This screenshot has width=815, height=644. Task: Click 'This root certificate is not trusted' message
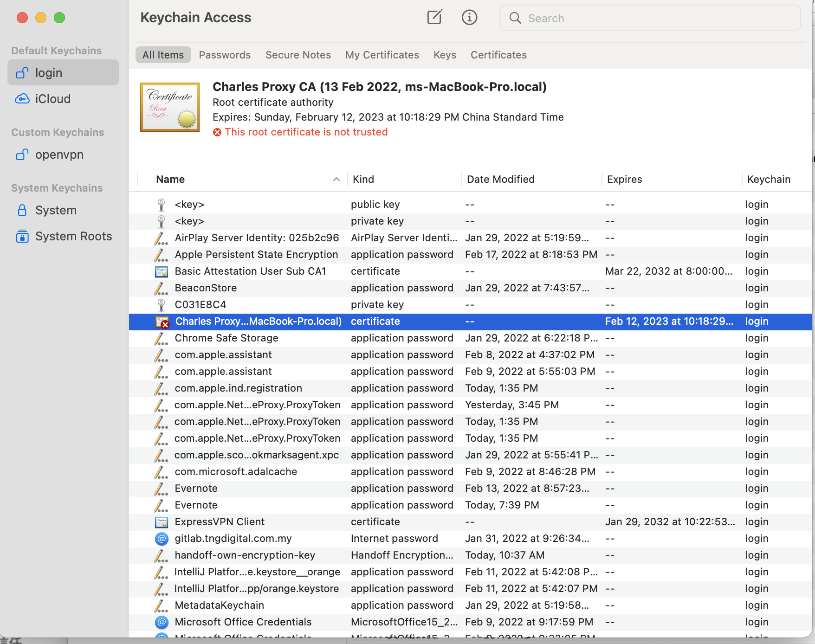point(306,132)
